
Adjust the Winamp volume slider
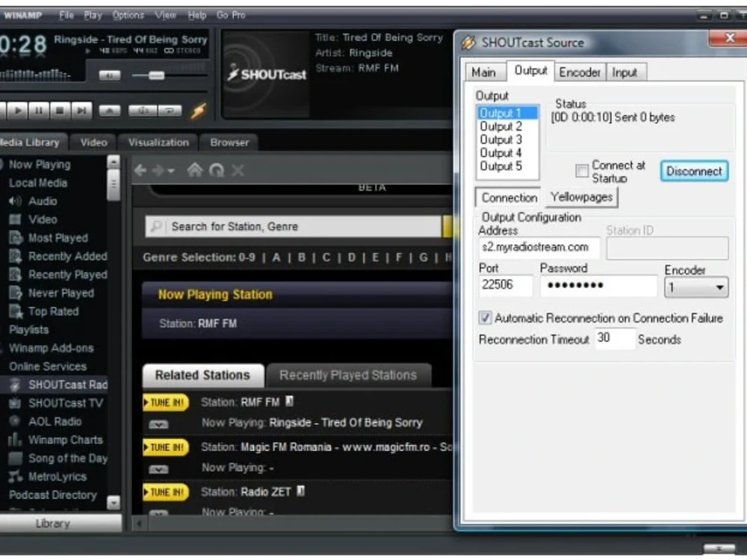(x=156, y=75)
